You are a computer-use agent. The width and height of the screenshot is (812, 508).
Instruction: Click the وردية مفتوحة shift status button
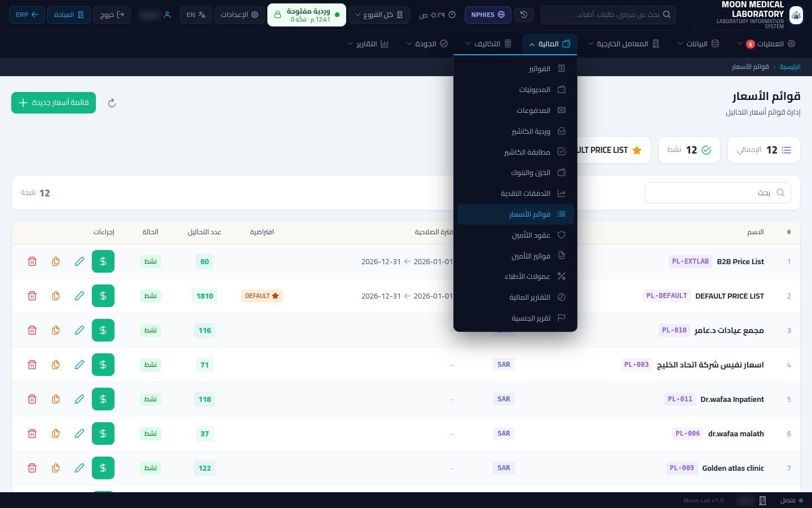pos(307,15)
